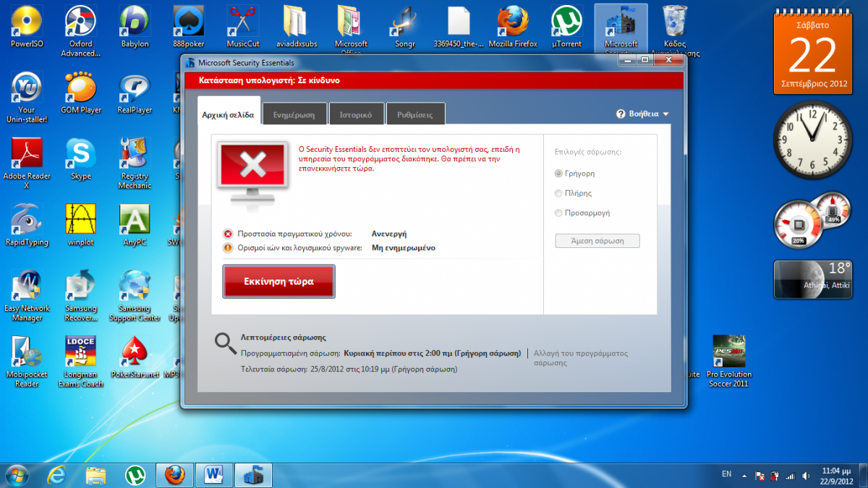
Task: Select the Skype desktop icon
Action: point(80,160)
